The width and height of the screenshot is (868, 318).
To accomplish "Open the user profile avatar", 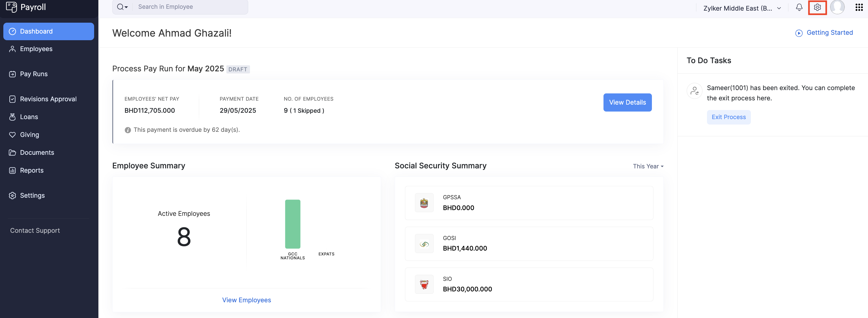I will (x=837, y=7).
